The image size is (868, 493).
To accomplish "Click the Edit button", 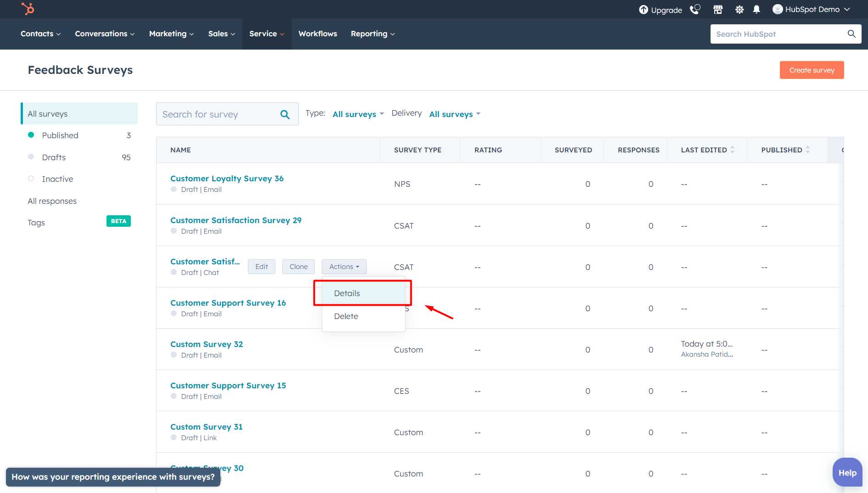I will tap(262, 267).
